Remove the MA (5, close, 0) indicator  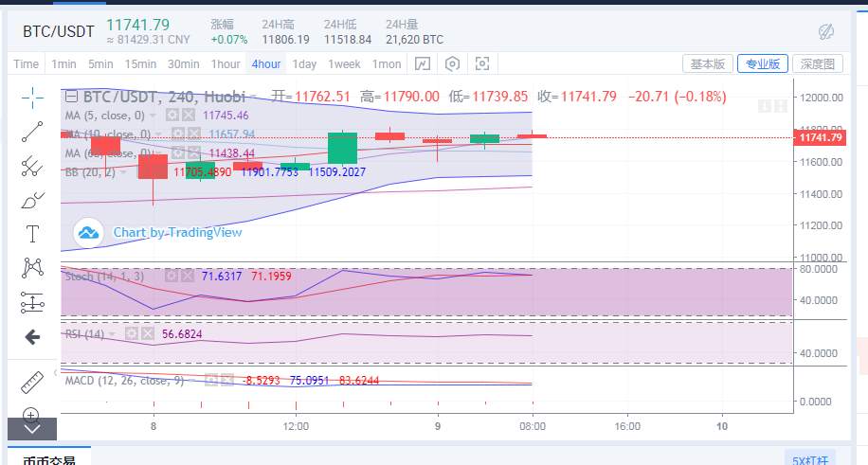[x=189, y=116]
